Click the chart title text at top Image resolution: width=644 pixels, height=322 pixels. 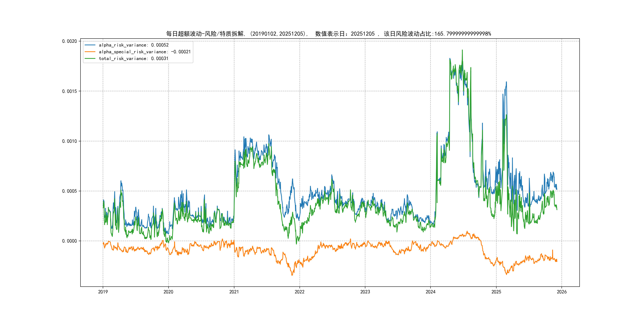329,34
